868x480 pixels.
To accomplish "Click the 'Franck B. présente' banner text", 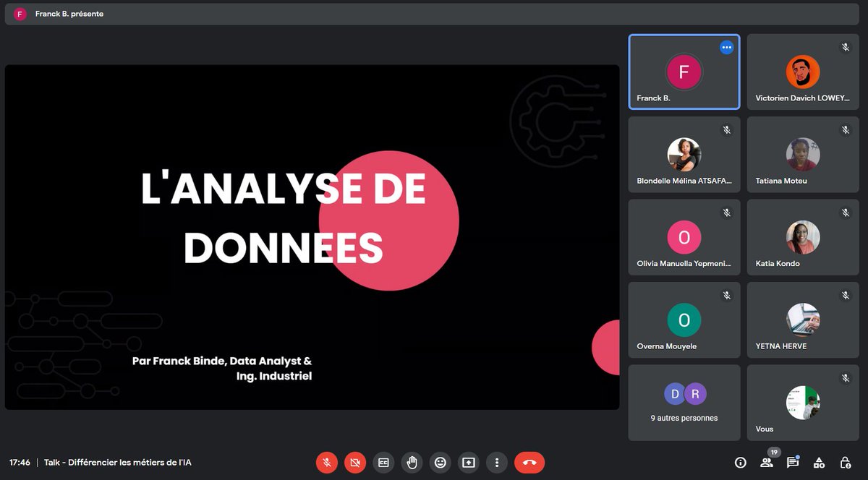I will (69, 14).
